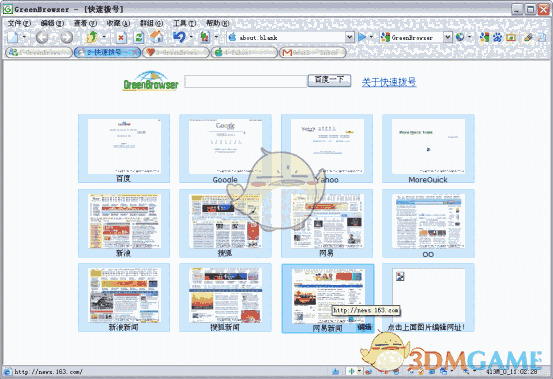Open the 收藏 (Favorites) menu
Viewport: 553px width, 379px height.
(x=118, y=23)
